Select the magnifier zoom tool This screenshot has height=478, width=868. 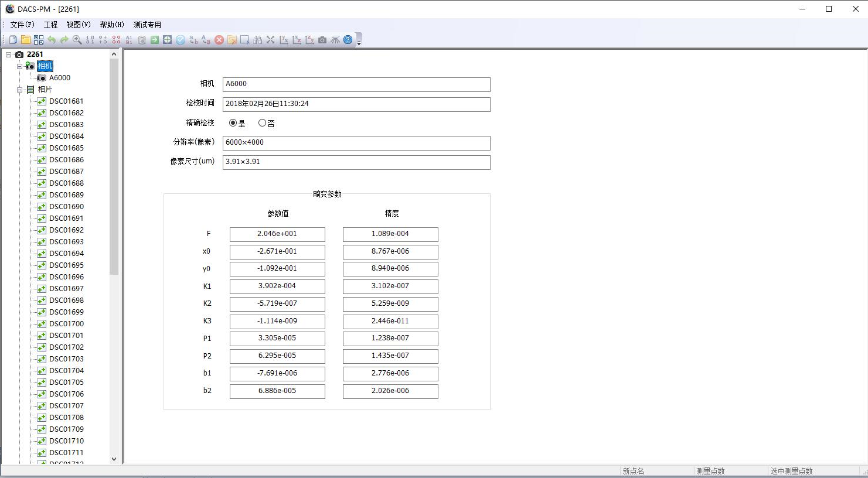click(77, 40)
